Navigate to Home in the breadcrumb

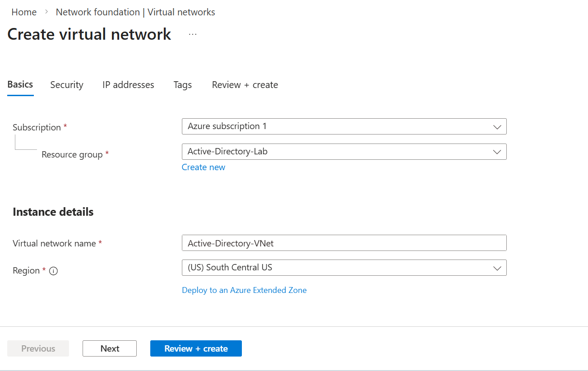coord(24,12)
